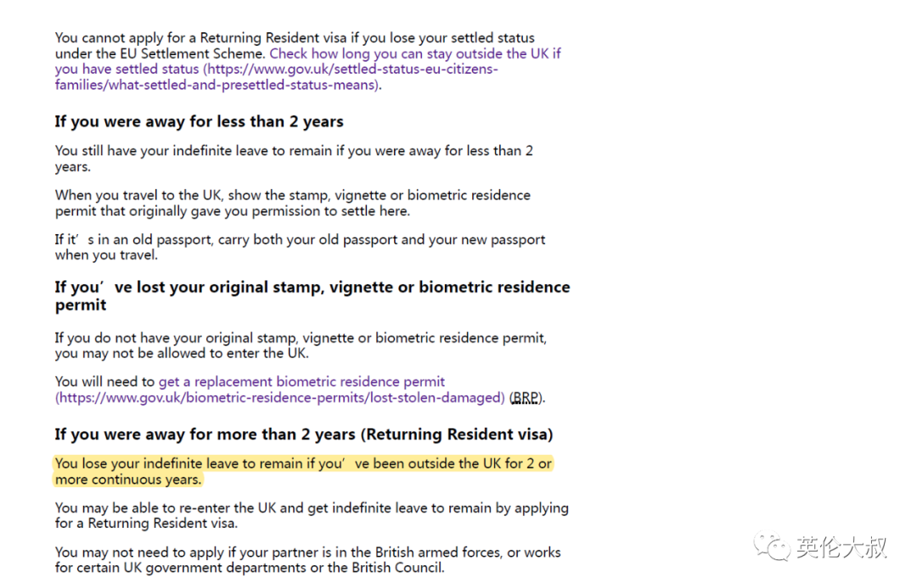
Task: Click the 英伦大叔 watermark text
Action: 841,547
